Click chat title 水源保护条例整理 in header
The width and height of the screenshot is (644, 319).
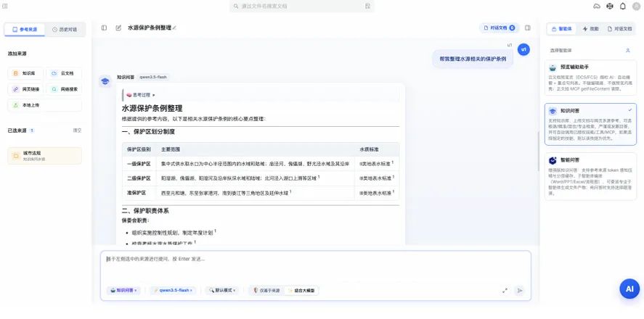(149, 28)
